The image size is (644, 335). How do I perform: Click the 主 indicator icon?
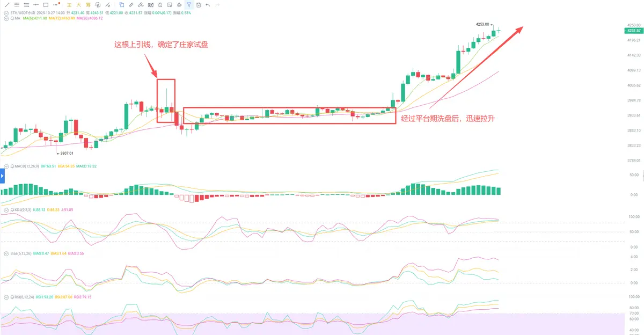[x=69, y=5]
